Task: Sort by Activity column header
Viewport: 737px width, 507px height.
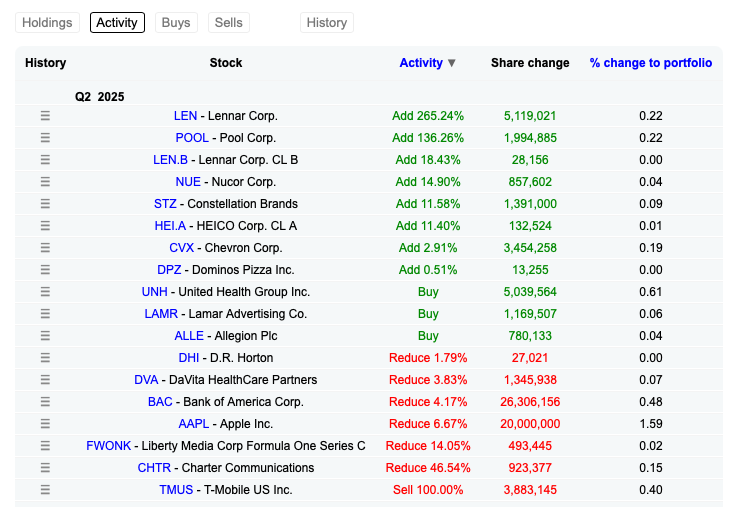Action: coord(421,63)
